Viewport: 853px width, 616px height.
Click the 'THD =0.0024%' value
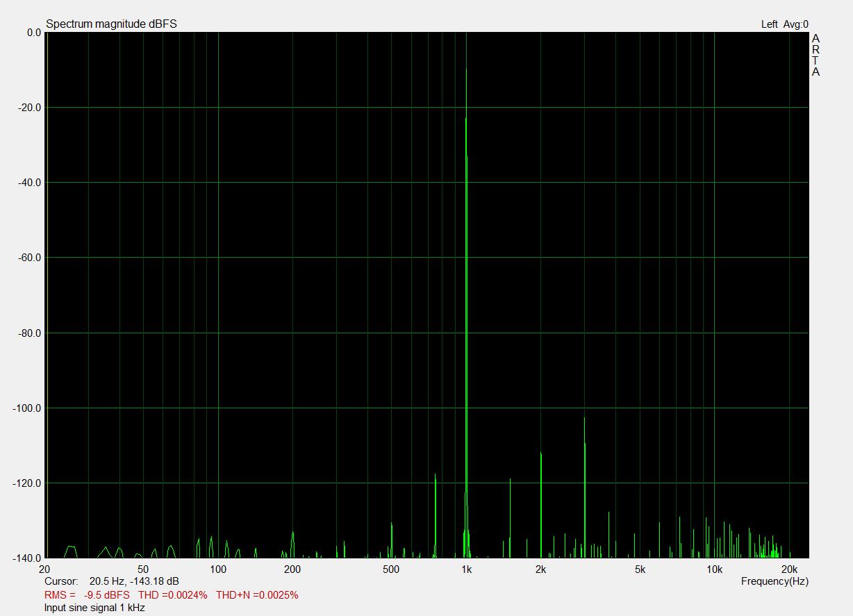[x=173, y=595]
